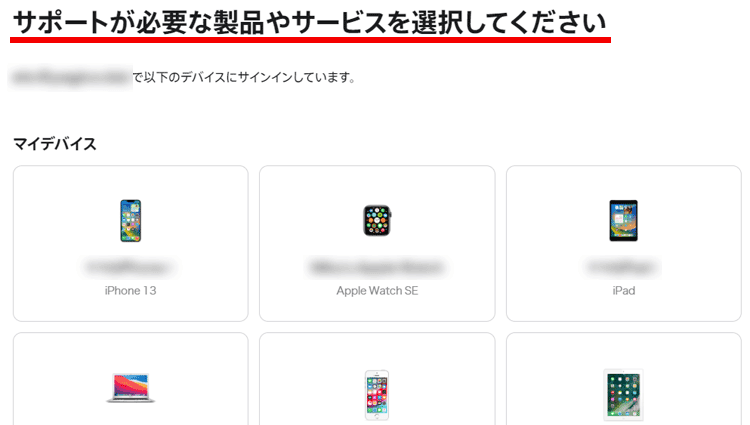Click the iPad model label
The height and width of the screenshot is (425, 750).
pos(624,291)
